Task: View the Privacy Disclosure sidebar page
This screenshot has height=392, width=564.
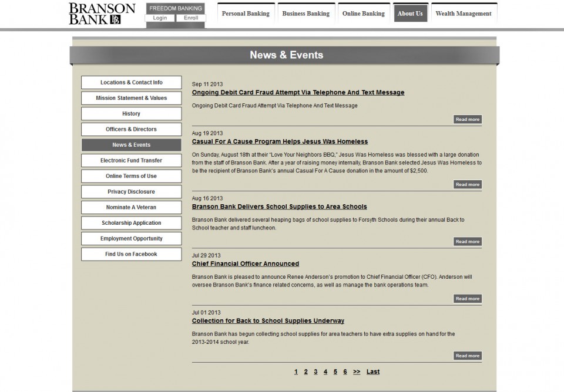Action: click(x=131, y=191)
